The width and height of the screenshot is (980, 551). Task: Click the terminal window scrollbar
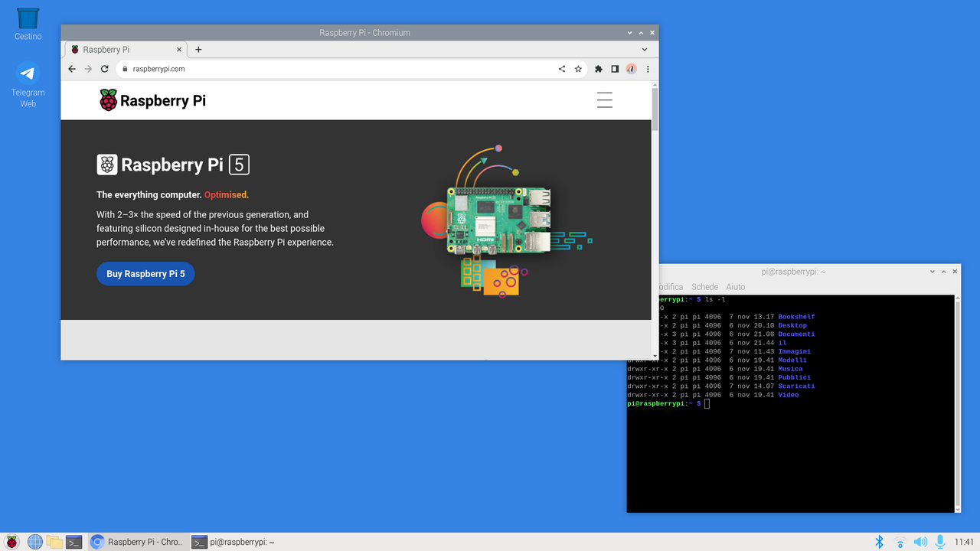[x=957, y=403]
